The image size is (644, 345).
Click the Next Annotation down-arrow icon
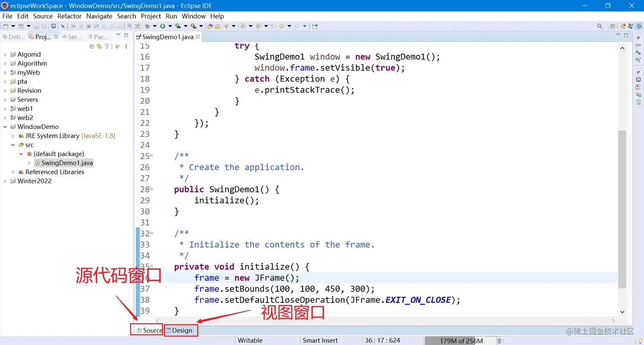click(242, 26)
